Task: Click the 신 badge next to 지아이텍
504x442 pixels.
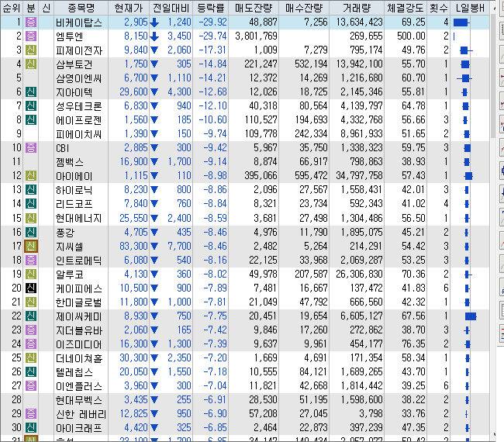Action: [x=31, y=92]
